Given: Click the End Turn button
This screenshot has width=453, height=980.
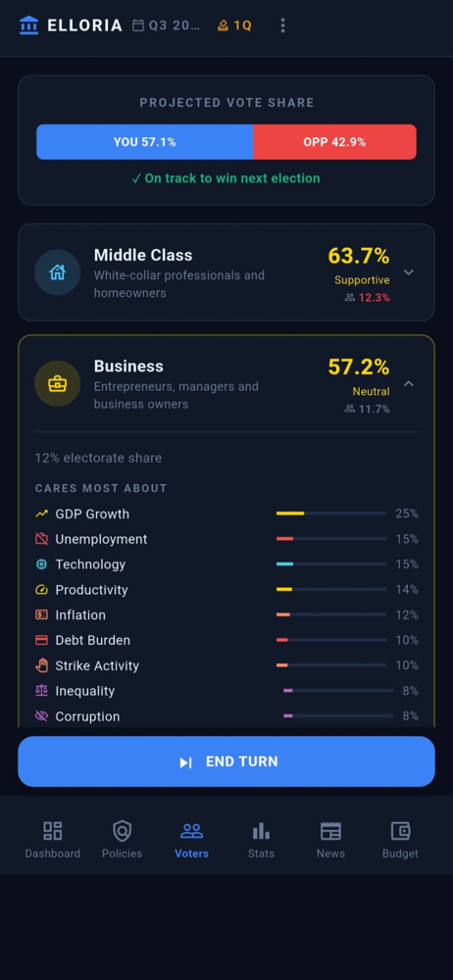Looking at the screenshot, I should (x=226, y=761).
